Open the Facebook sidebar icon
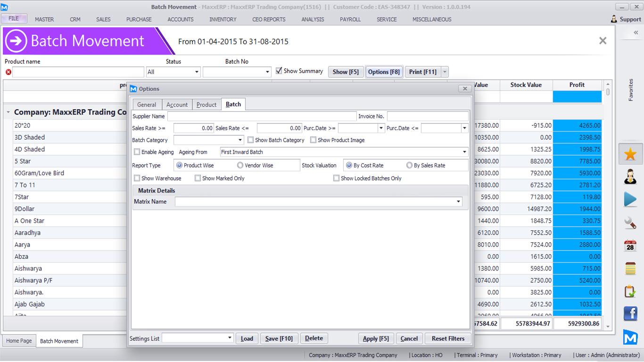Image resolution: width=644 pixels, height=362 pixels. click(x=630, y=313)
